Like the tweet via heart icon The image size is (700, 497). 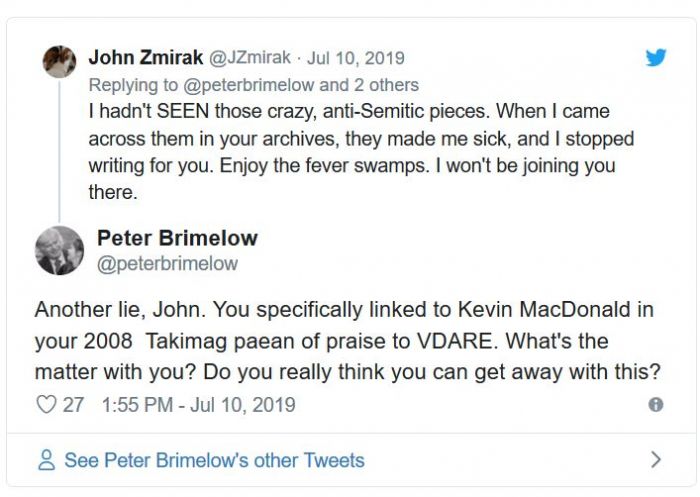[x=46, y=405]
